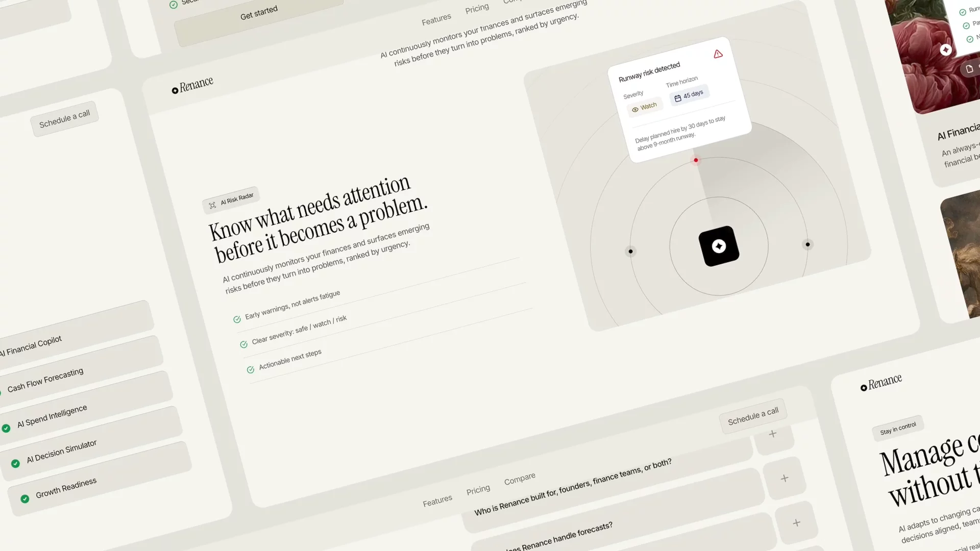Open Pricing in the upper navigation bar
The height and width of the screenshot is (551, 980).
477,9
